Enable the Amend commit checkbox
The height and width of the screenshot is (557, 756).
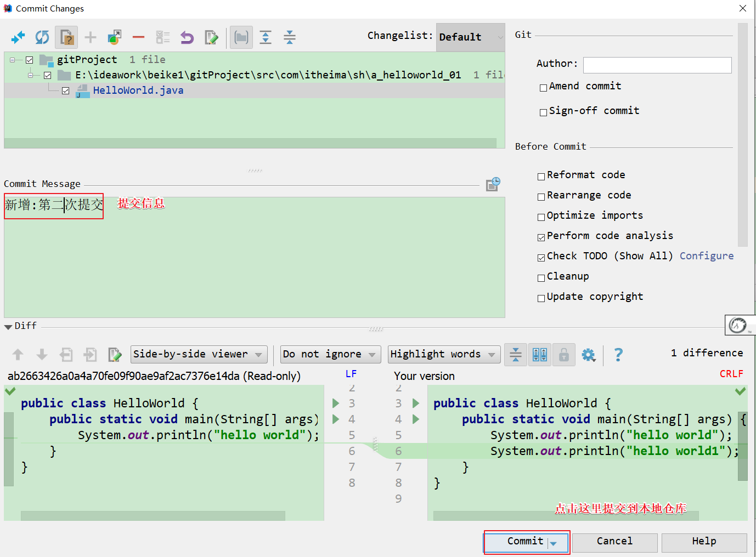click(x=544, y=87)
